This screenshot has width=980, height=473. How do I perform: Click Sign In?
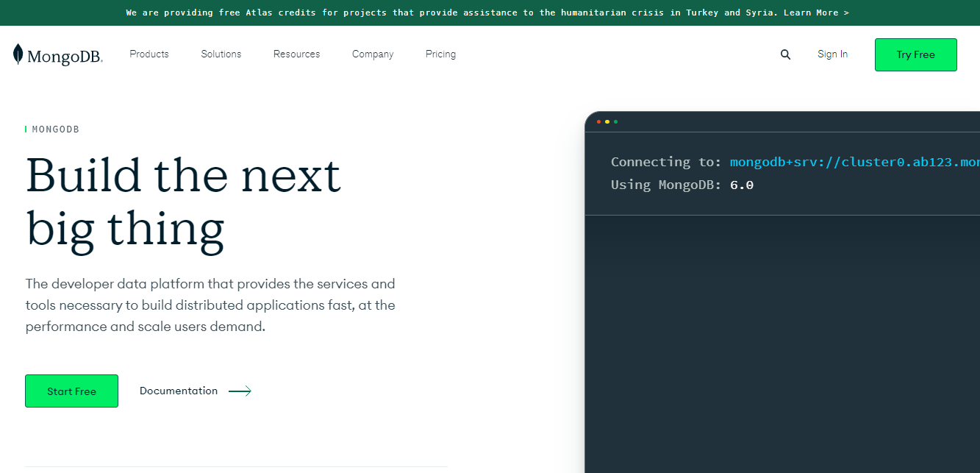(x=832, y=54)
